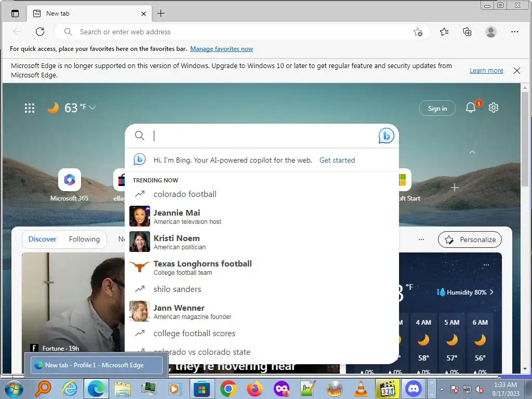Screen dimensions: 532x399
Task: Open Firefox from taskbar
Action: (x=255, y=389)
